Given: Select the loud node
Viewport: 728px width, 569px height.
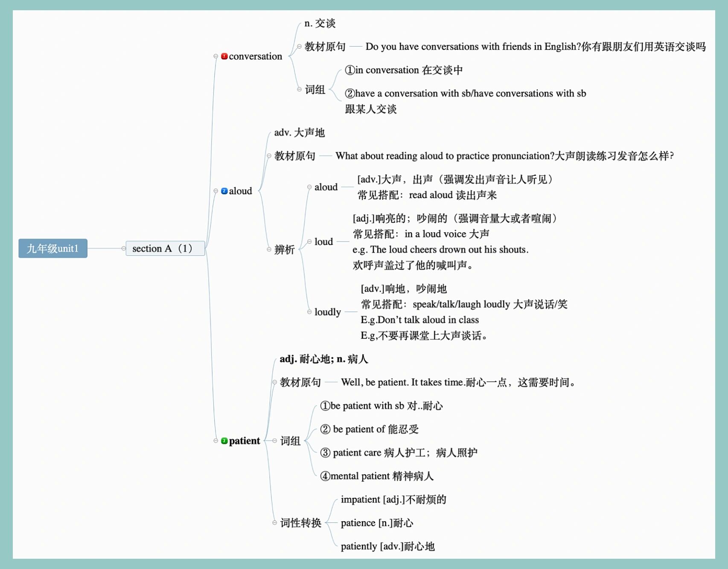Looking at the screenshot, I should pyautogui.click(x=323, y=242).
